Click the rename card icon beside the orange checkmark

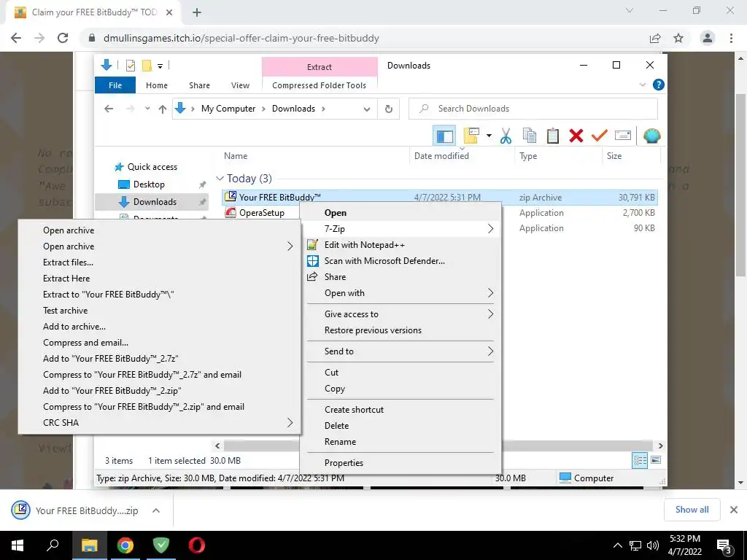click(623, 136)
